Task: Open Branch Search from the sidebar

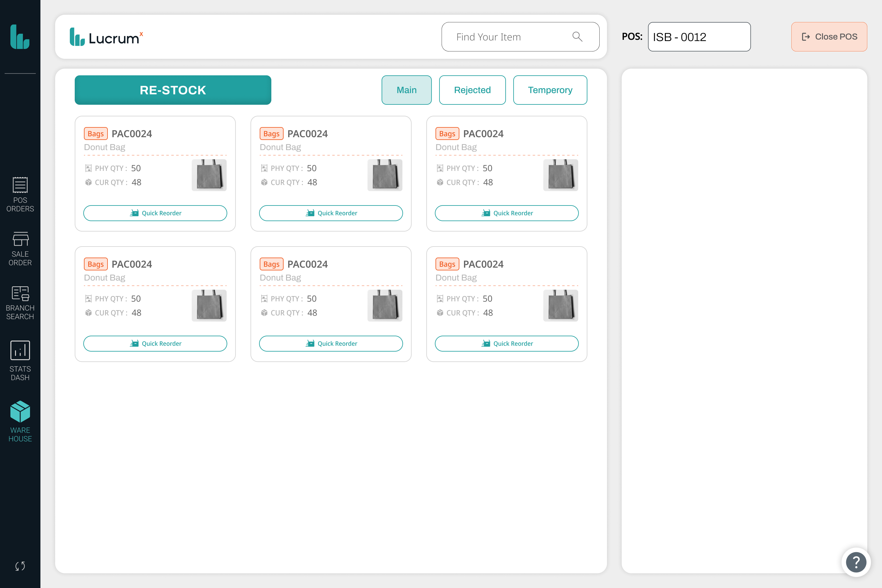Action: coord(20,303)
